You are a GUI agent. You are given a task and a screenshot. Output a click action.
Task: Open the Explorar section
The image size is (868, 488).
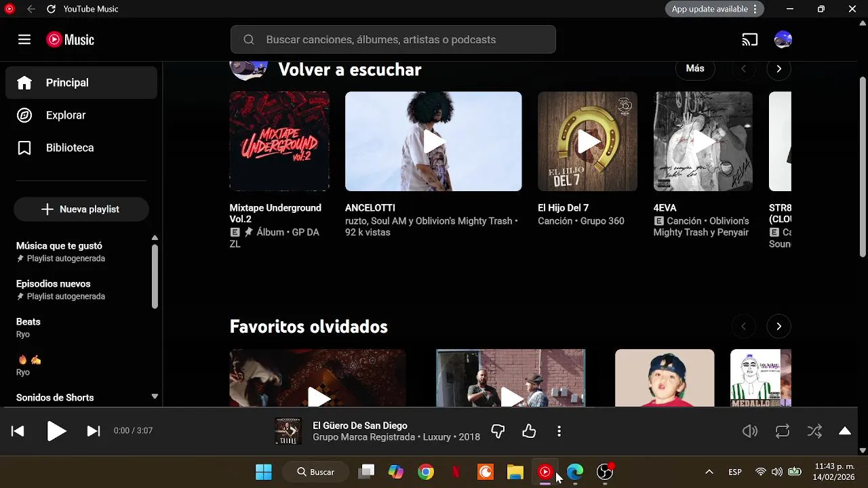click(81, 115)
